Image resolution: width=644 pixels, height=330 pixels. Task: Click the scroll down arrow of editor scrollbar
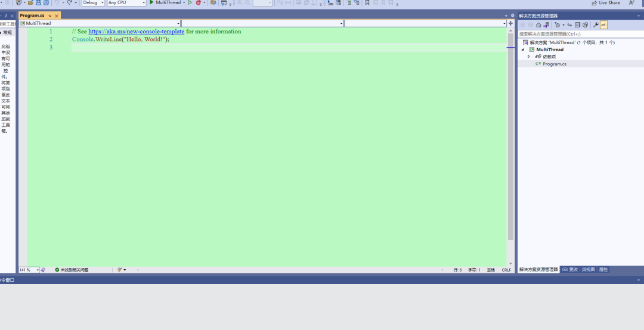[x=510, y=263]
